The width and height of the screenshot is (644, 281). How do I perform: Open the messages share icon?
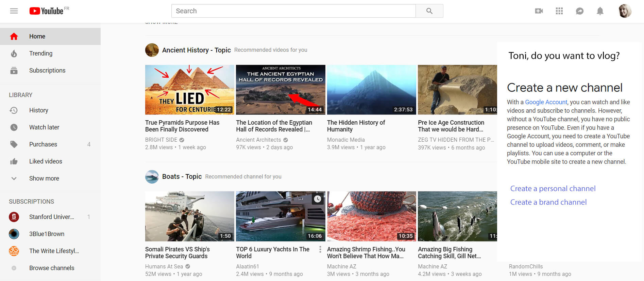click(580, 11)
